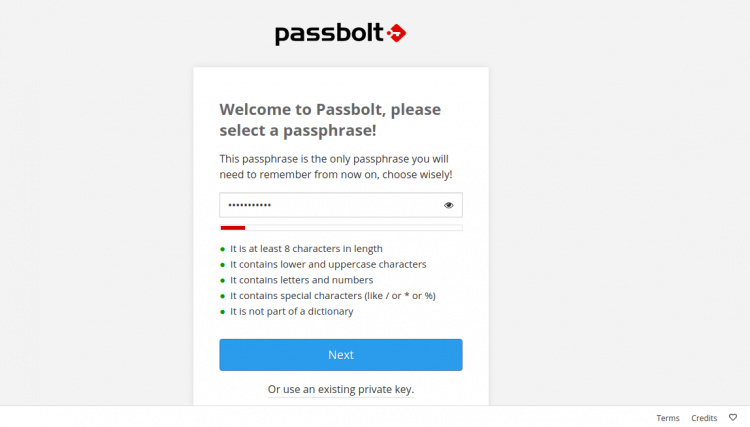Click the 'choose wisely' description paragraph
This screenshot has height=427, width=750.
pos(336,167)
